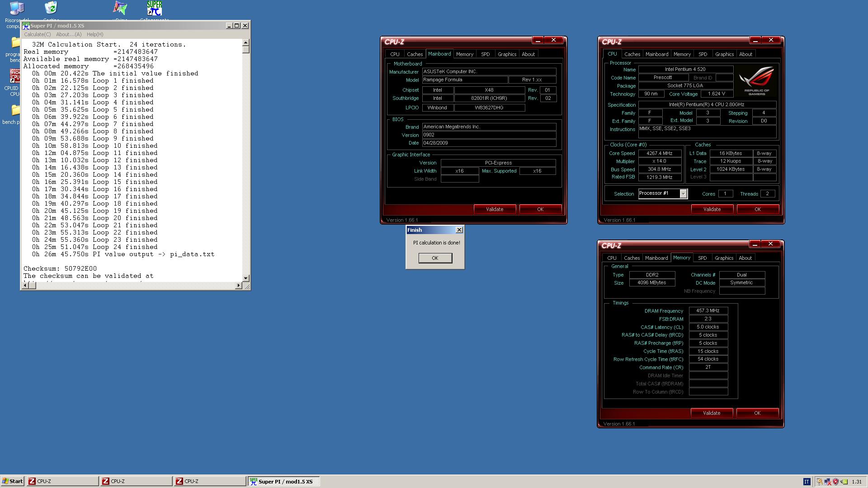Minimize the Super PI window

pos(229,26)
